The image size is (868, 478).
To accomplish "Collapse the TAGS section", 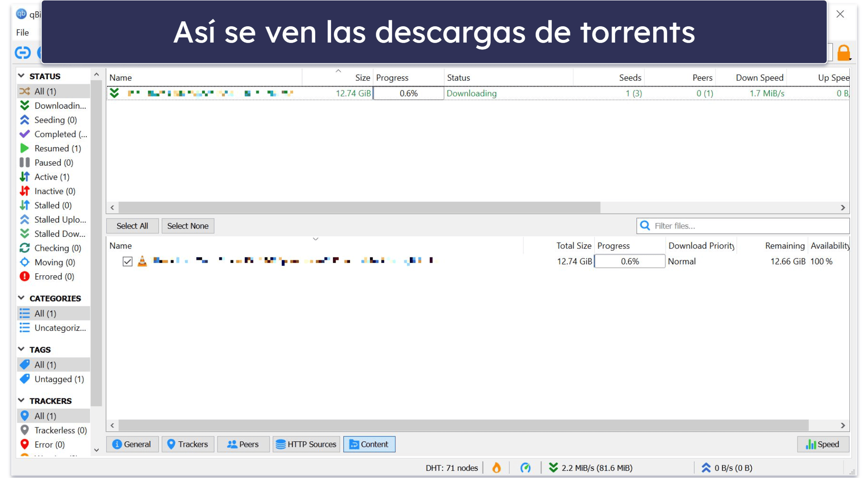I will (x=21, y=349).
